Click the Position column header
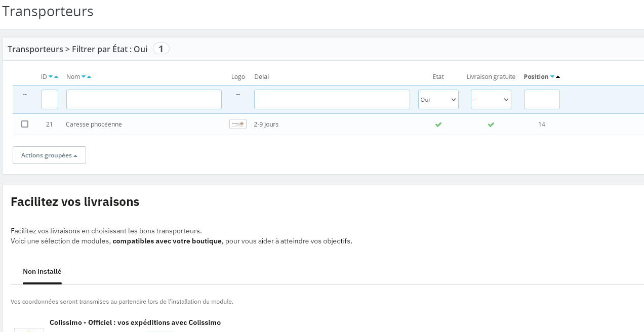This screenshot has height=332, width=644. 536,77
